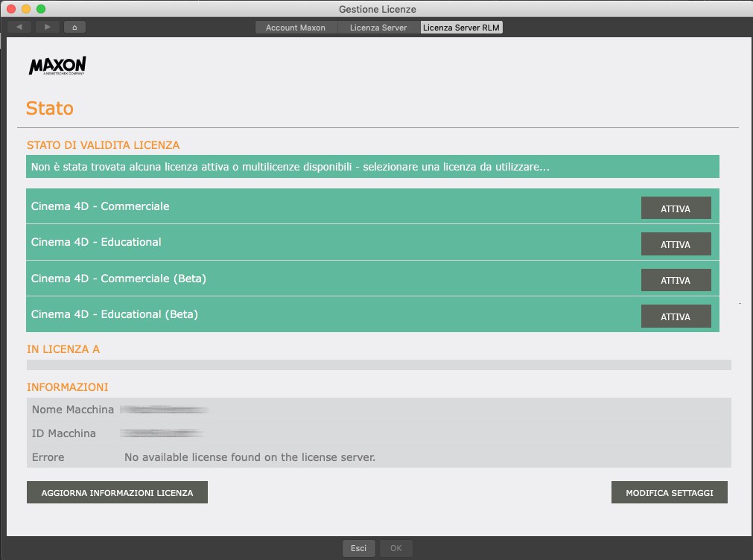Click the Gestione Licenze window title
This screenshot has width=753, height=560.
378,9
